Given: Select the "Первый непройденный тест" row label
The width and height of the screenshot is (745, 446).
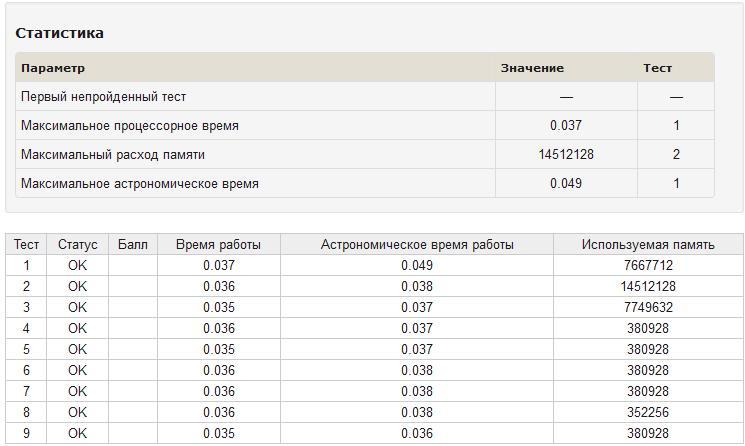Looking at the screenshot, I should coord(104,97).
